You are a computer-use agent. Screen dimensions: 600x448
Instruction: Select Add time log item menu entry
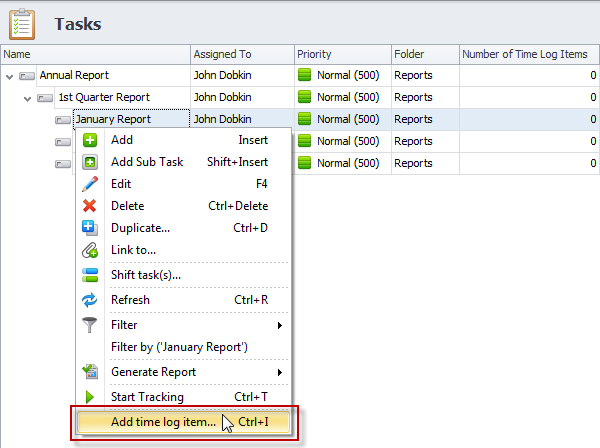[163, 422]
